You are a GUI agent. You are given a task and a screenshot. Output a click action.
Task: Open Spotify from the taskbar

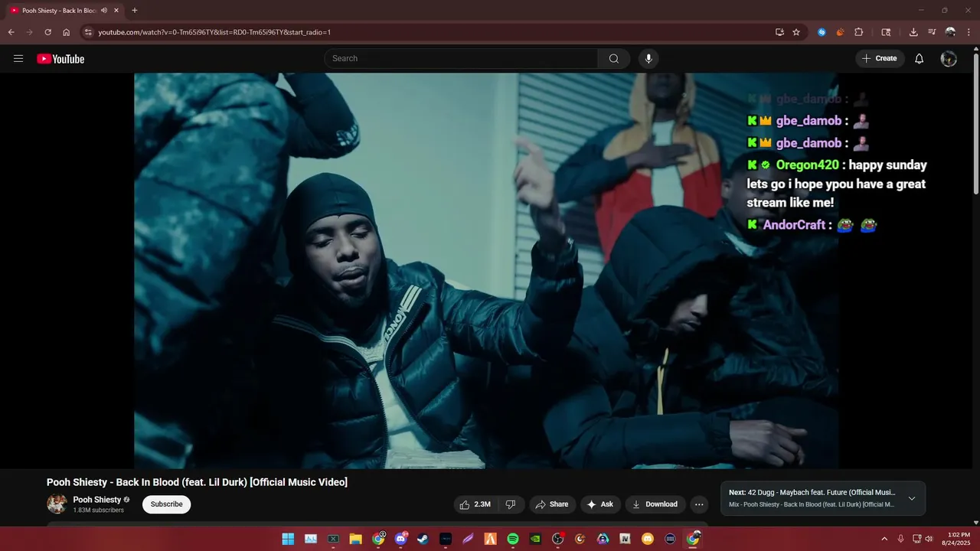513,539
